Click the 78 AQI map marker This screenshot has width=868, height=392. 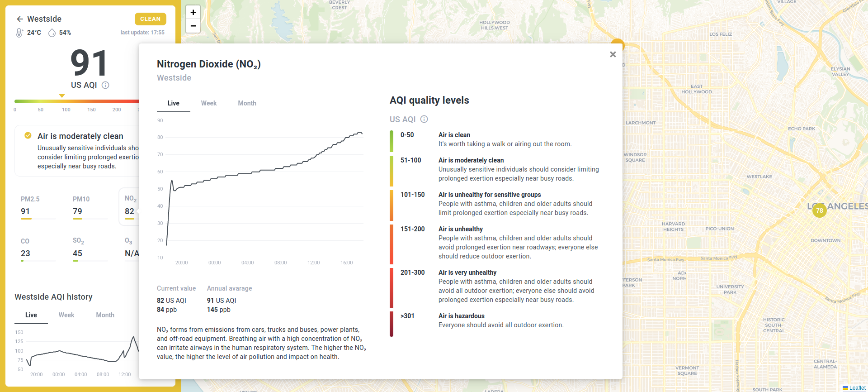click(819, 210)
